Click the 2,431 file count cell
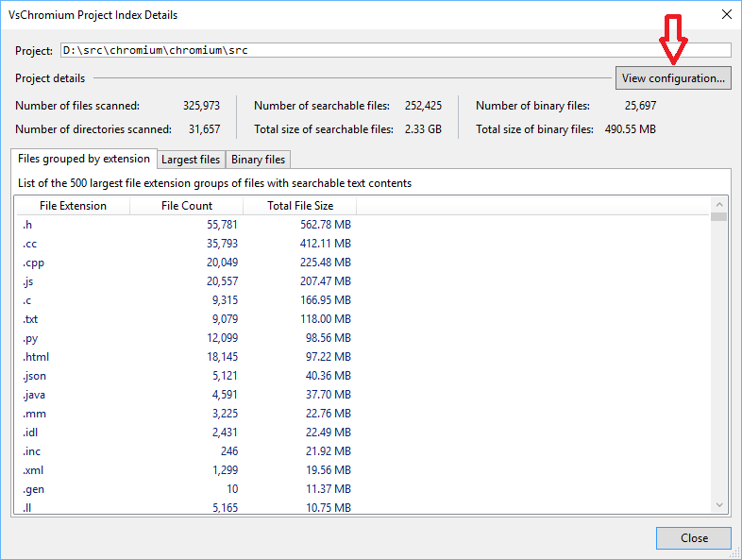The image size is (742, 560). 225,433
